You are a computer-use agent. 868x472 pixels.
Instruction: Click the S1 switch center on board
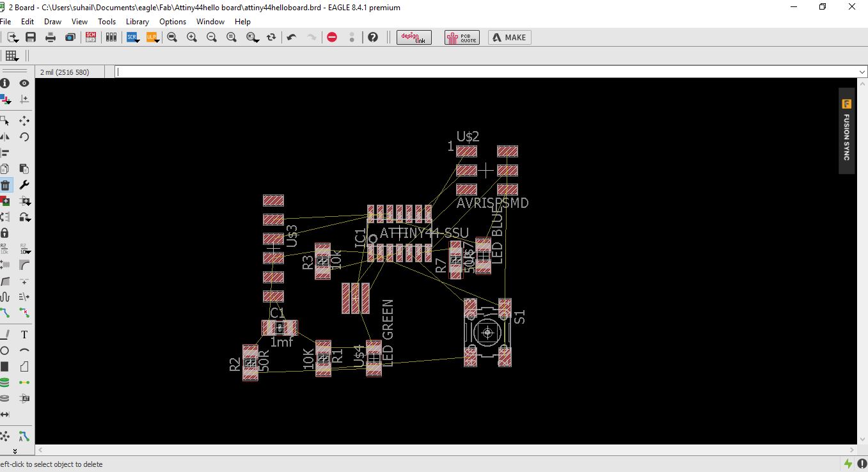click(488, 333)
